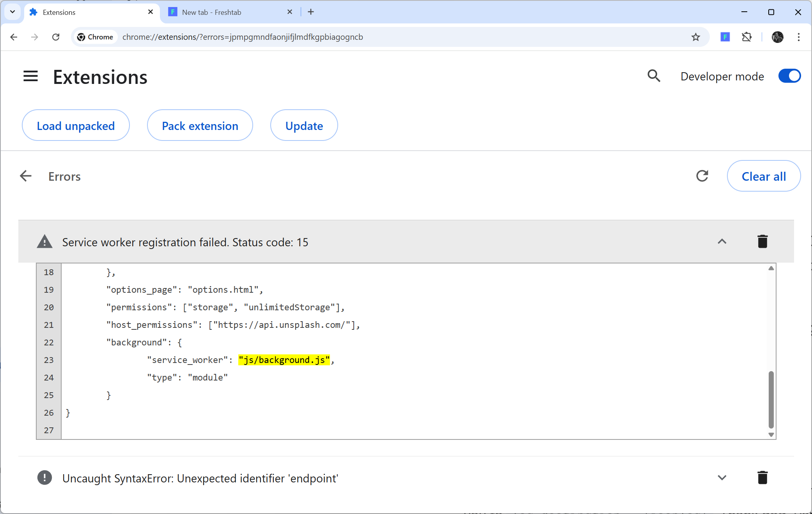The height and width of the screenshot is (514, 812).
Task: Open the Extensions page hamburger menu
Action: [30, 76]
